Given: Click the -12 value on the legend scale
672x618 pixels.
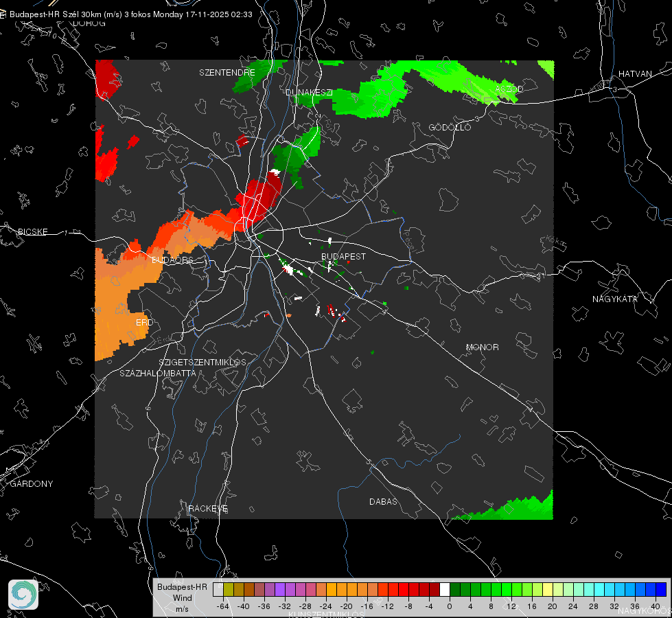Looking at the screenshot, I should click(387, 606).
